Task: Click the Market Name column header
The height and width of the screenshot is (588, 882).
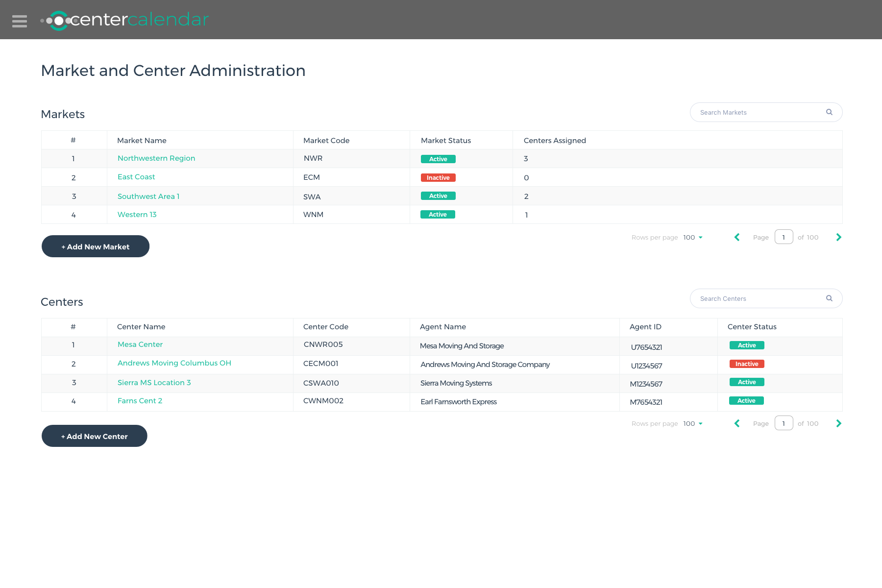Action: click(142, 141)
